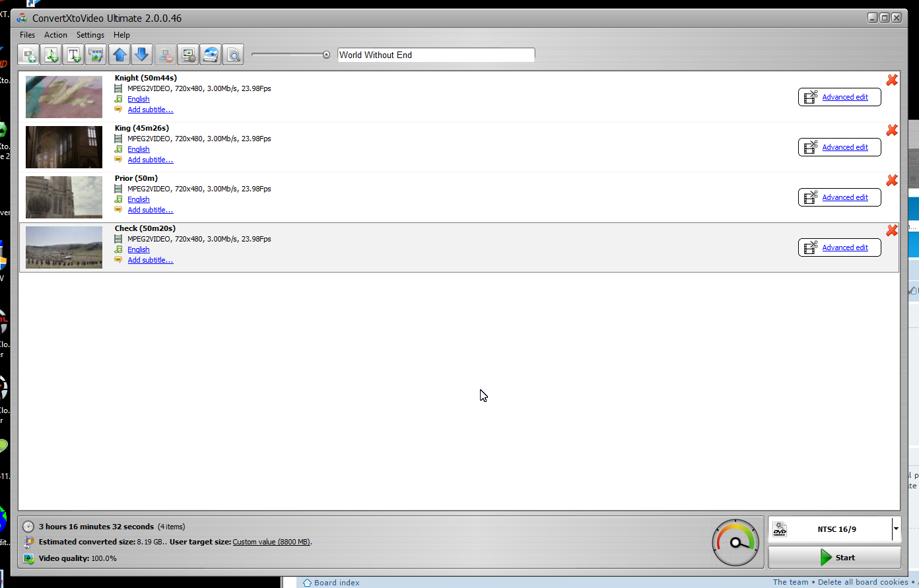
Task: Click Add subtitle link under Check
Action: (x=151, y=260)
